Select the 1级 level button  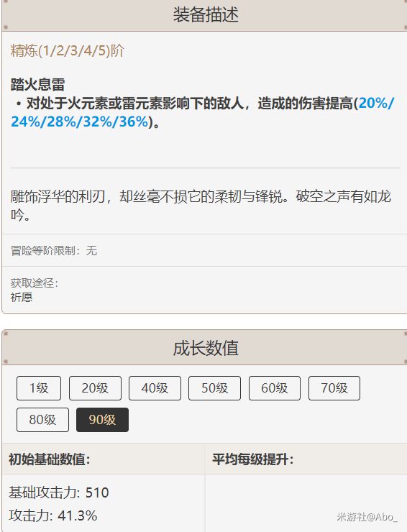39,388
